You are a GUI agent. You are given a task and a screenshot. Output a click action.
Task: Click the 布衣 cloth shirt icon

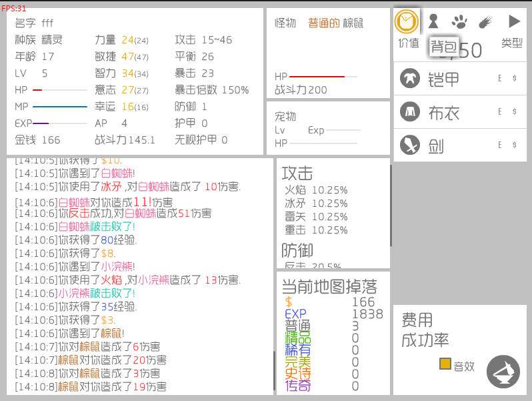tap(410, 111)
